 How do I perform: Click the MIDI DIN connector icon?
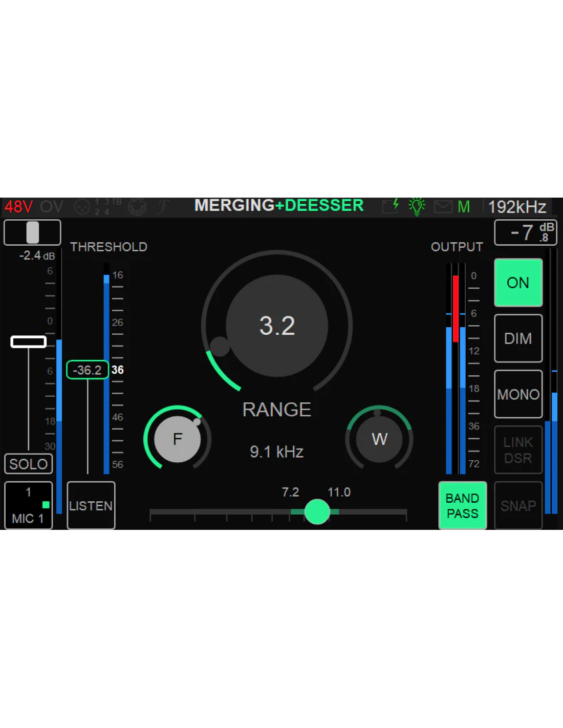pos(137,207)
